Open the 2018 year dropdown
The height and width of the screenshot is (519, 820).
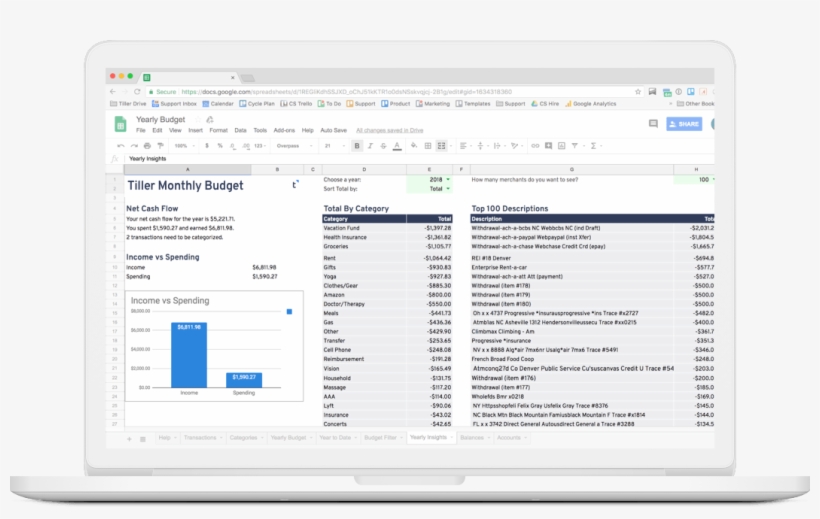(447, 179)
